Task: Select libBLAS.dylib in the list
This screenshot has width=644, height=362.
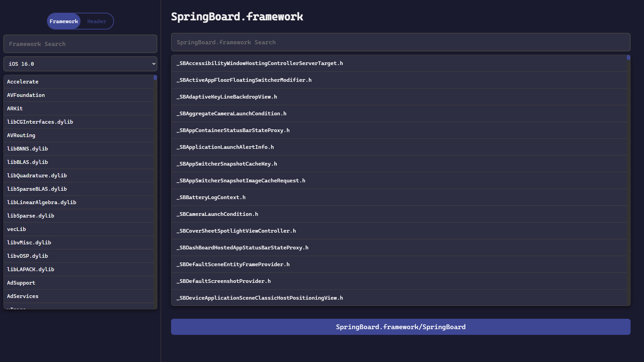Action: click(78, 162)
